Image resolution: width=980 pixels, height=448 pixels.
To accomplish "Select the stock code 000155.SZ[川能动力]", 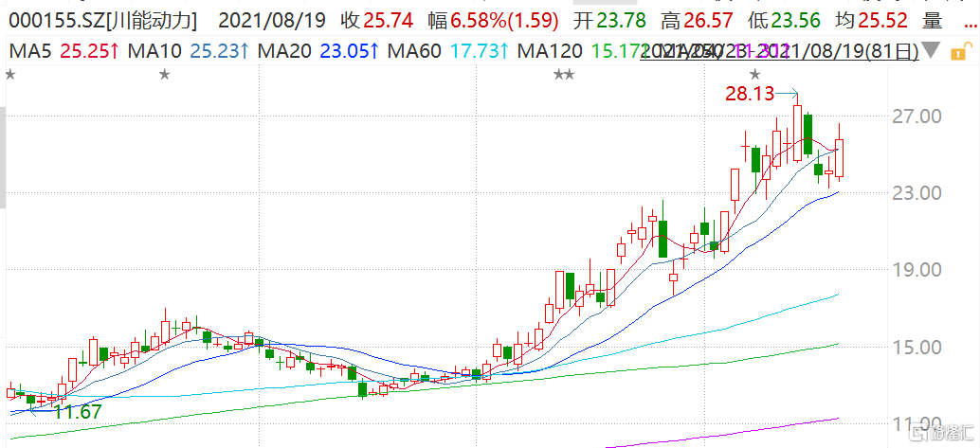I will (x=102, y=21).
